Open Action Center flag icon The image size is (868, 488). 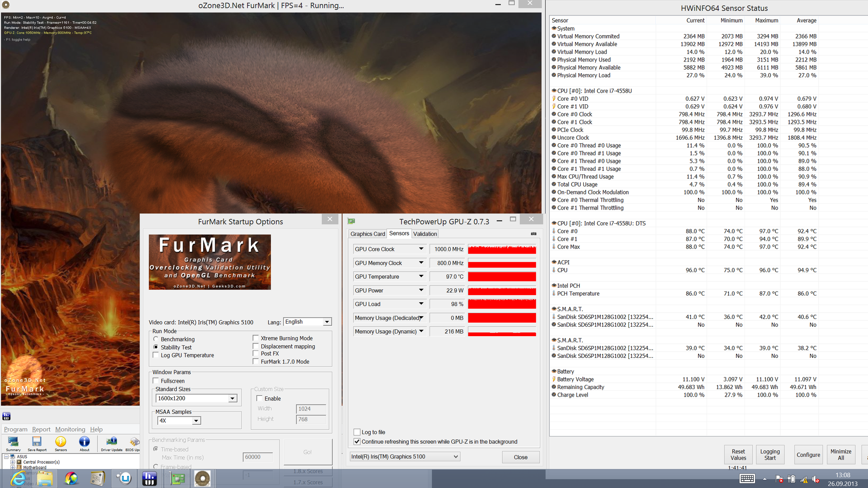pos(779,479)
